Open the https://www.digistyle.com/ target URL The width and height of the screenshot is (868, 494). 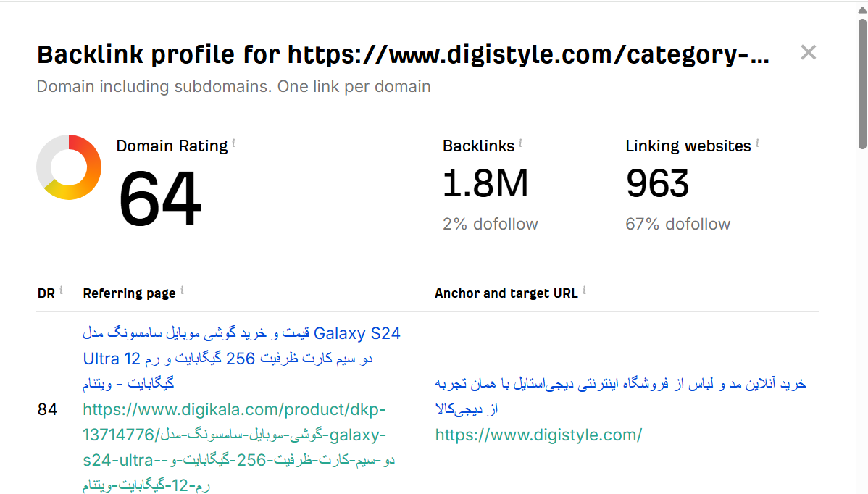click(538, 435)
